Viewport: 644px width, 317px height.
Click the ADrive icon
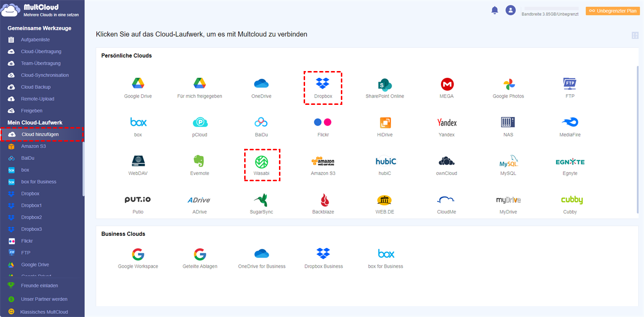(200, 200)
